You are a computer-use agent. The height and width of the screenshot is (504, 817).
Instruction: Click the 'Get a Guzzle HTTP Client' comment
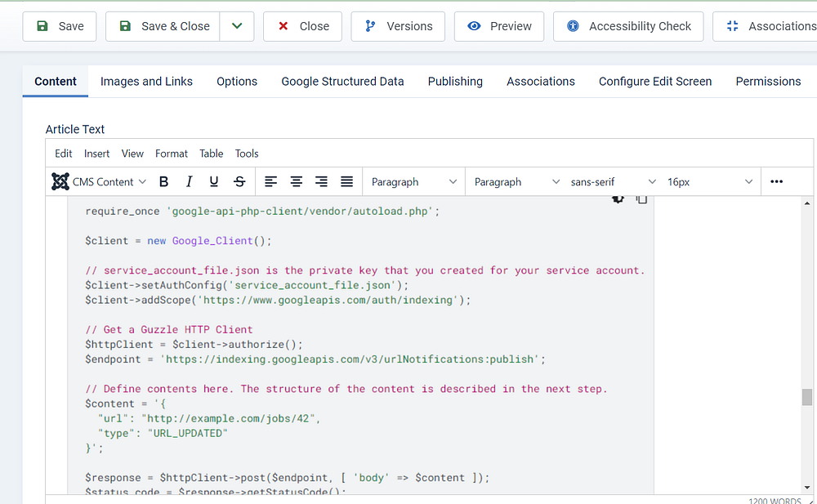(169, 330)
